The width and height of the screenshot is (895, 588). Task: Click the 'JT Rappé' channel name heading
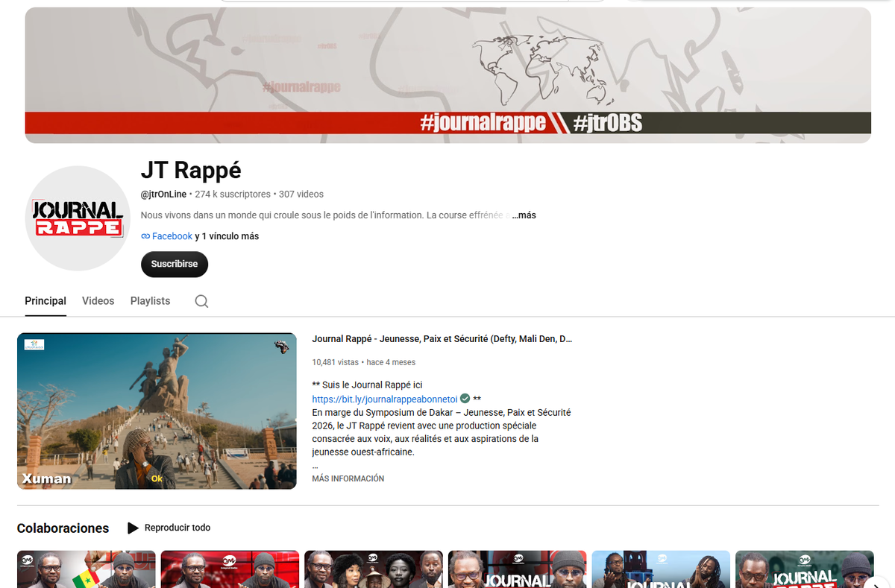(x=191, y=170)
